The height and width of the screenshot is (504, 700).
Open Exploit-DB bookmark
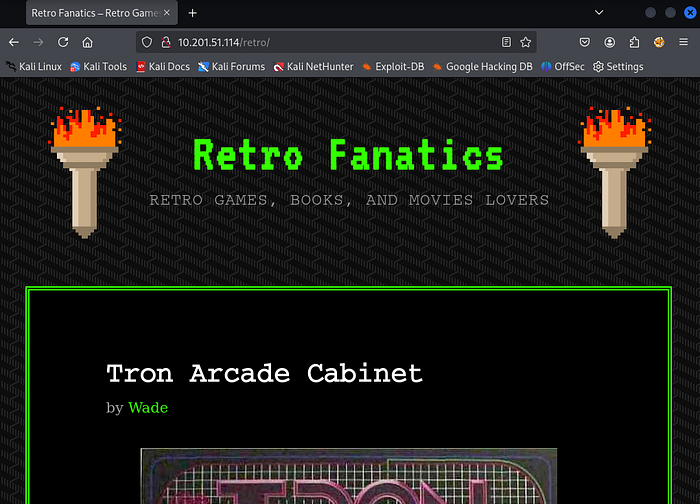point(393,67)
